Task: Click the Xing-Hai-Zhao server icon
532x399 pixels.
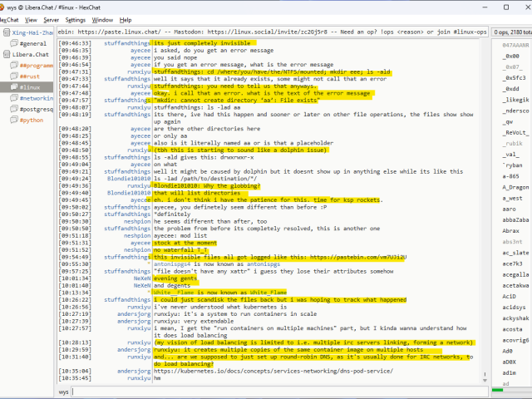Action: 6,31
